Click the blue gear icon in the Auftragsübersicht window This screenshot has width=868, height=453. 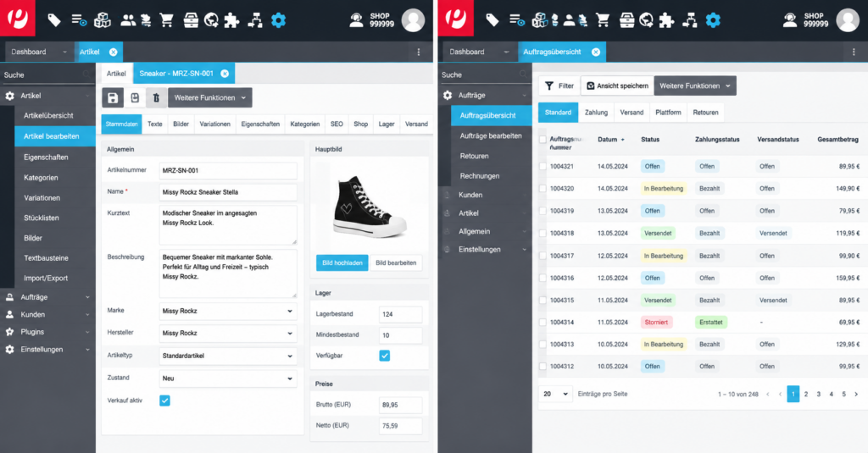click(713, 20)
